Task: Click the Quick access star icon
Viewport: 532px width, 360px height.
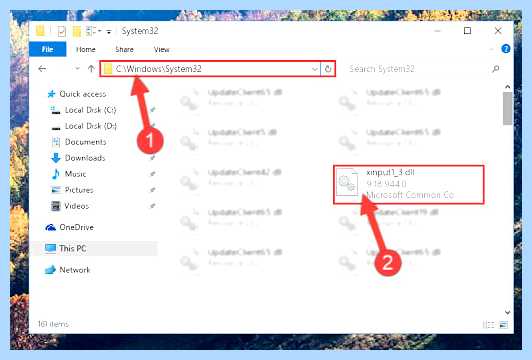Action: (x=51, y=94)
